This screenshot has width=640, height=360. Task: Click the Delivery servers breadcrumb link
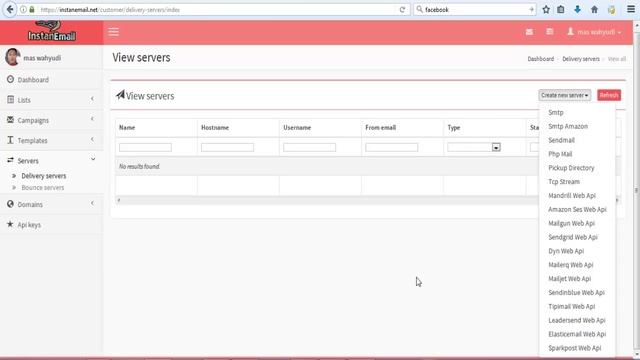[581, 59]
